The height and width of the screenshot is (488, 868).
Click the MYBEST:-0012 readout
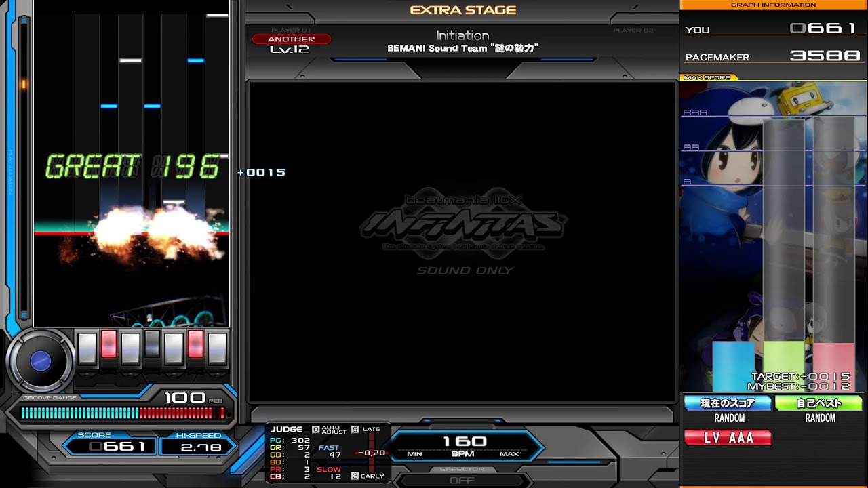click(x=799, y=386)
